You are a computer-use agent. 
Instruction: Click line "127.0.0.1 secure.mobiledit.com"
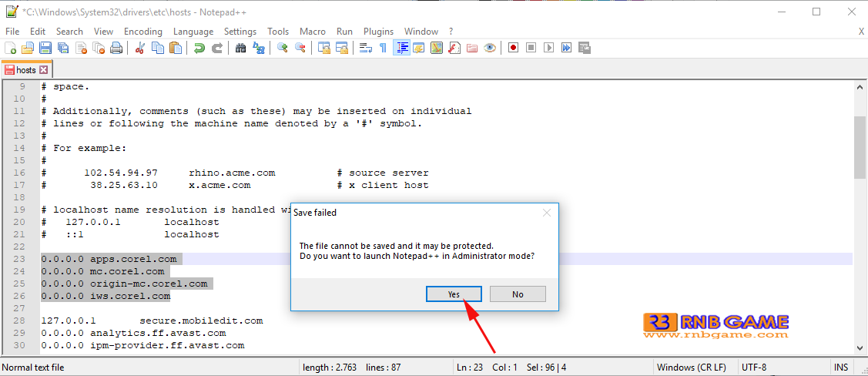152,321
